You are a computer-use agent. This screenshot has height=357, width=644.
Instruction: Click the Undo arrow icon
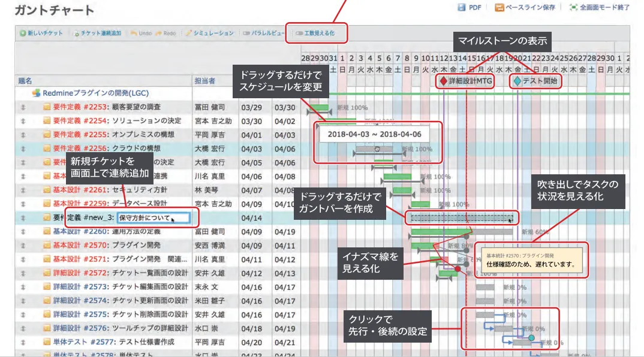coord(134,33)
